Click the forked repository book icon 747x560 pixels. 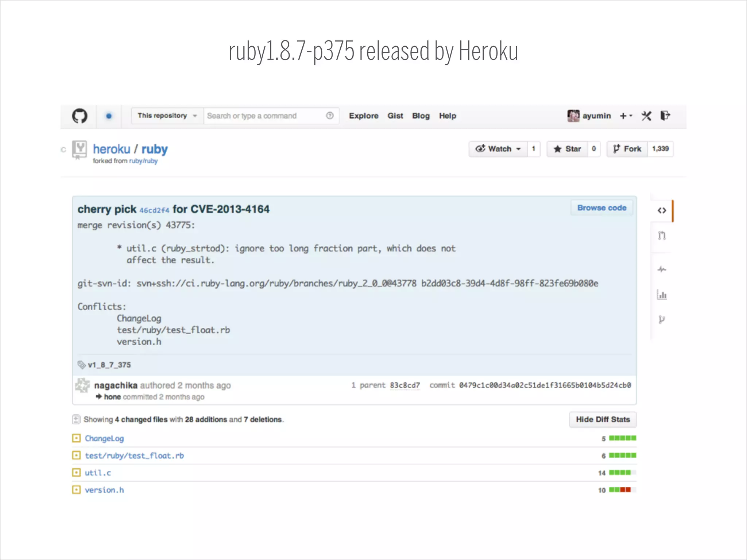(79, 150)
